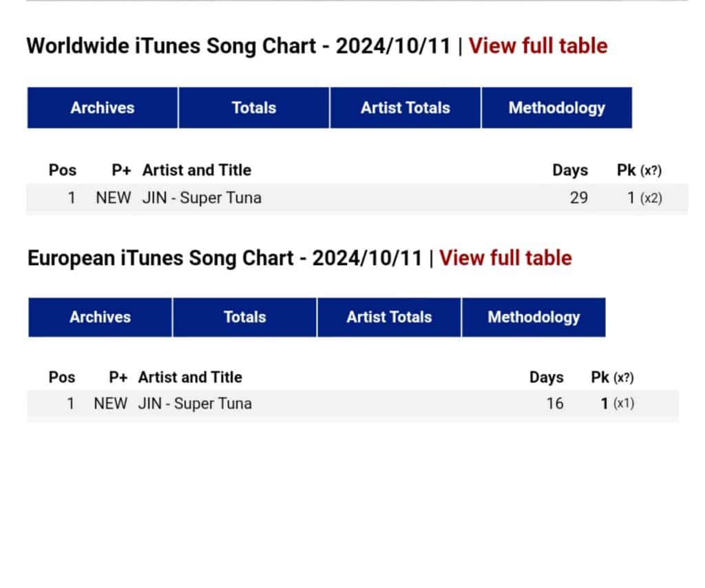View Methodology for the European chart
Image resolution: width=705 pixels, height=588 pixels.
tap(534, 317)
